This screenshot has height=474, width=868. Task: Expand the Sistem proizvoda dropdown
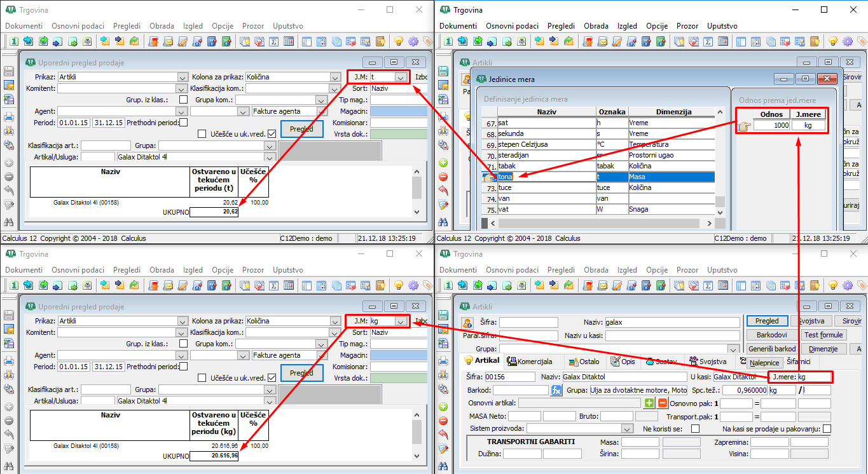click(628, 429)
